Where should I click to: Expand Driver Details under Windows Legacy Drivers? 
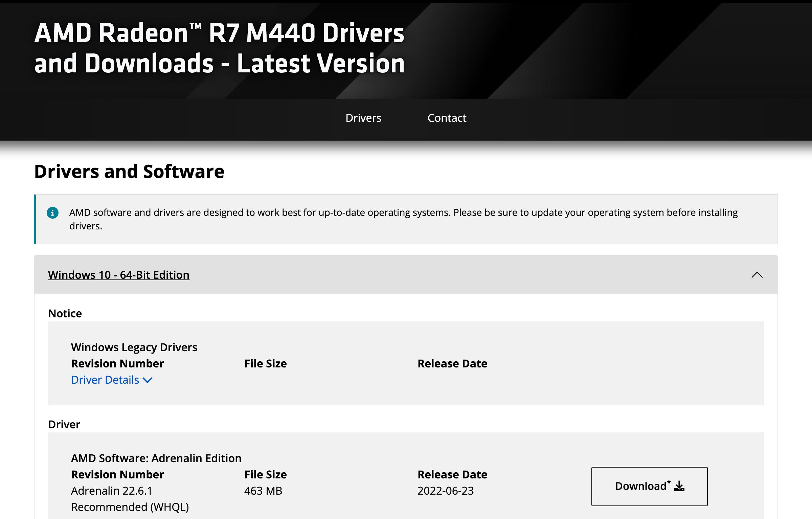pos(112,380)
